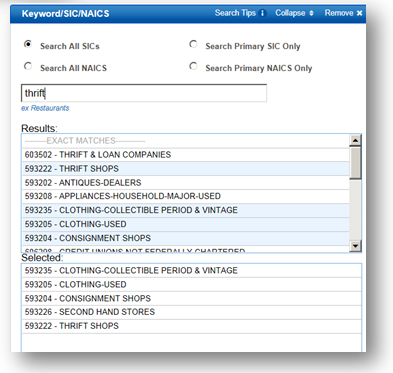
Task: Select Search All NAICS radio button
Action: coord(28,66)
